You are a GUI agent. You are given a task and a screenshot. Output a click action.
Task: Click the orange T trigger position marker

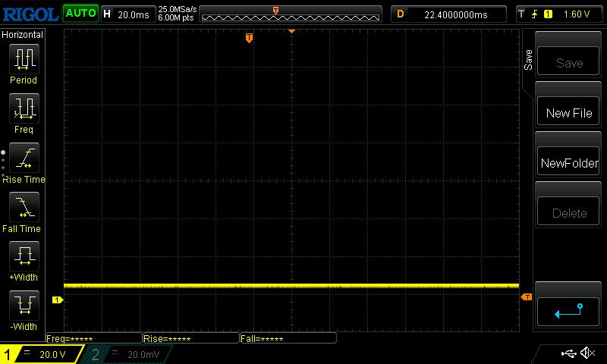(250, 38)
